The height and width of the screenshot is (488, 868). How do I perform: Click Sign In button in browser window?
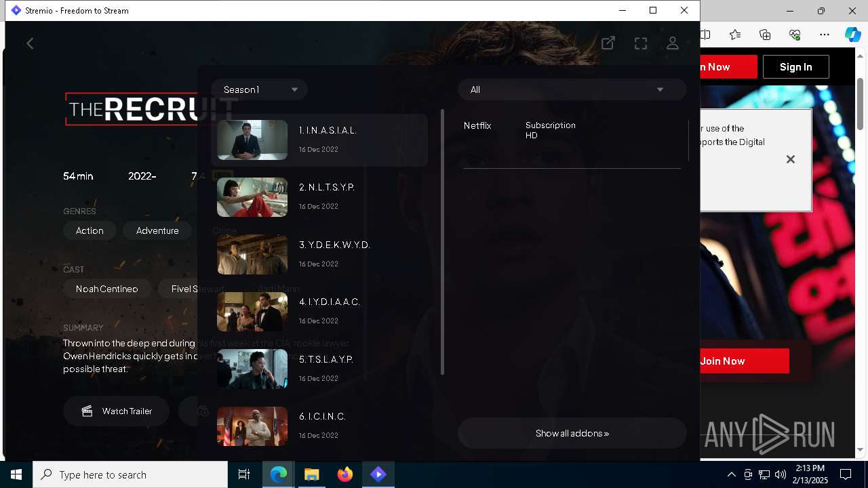point(795,66)
